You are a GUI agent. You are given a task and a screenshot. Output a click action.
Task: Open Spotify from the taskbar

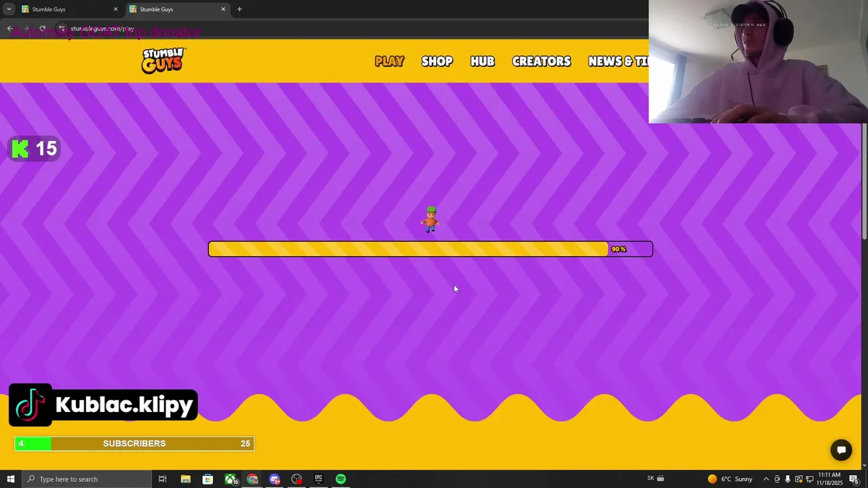pyautogui.click(x=340, y=479)
